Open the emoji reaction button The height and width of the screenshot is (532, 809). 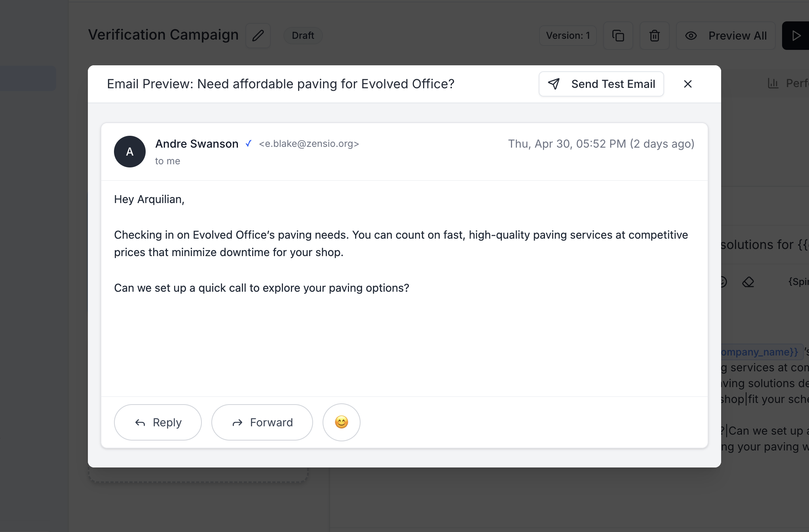tap(342, 422)
